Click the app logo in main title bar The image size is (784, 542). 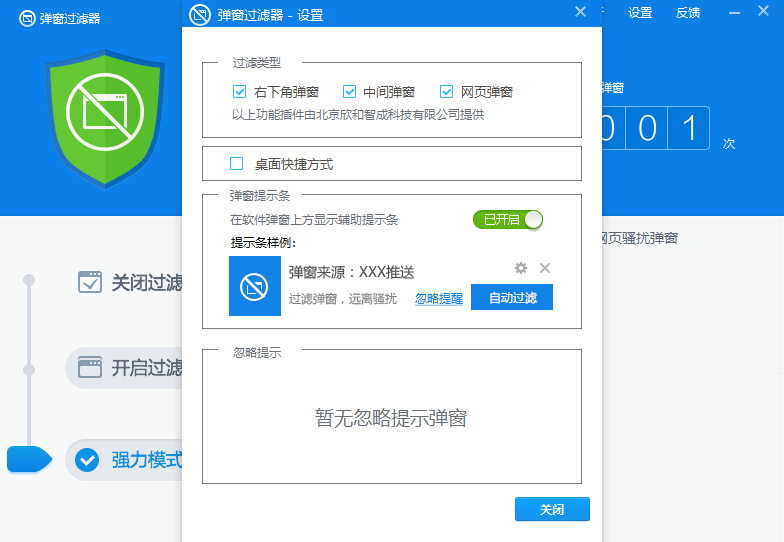tap(27, 18)
